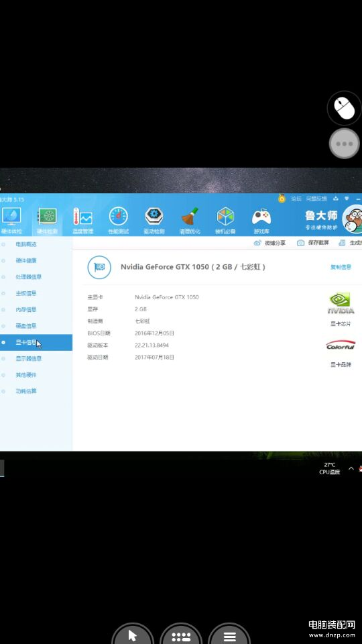The image size is (362, 644).
Task: Click the driver version 22.21.13.8494 value
Action: [152, 345]
